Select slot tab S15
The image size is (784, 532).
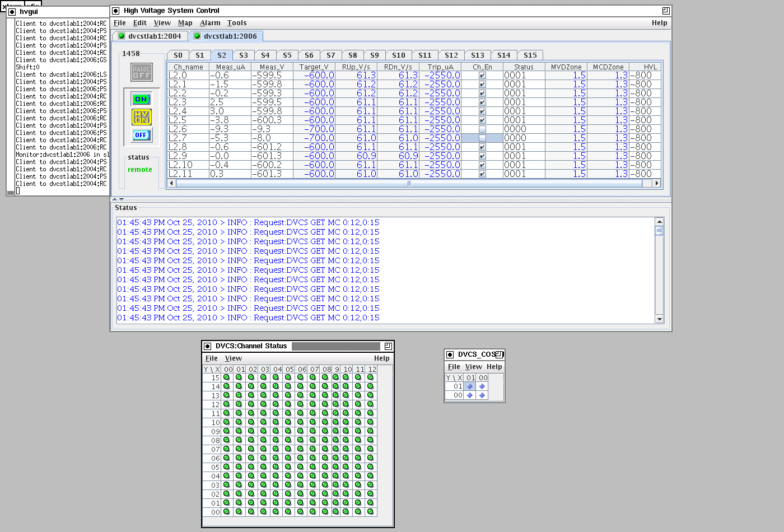point(530,55)
